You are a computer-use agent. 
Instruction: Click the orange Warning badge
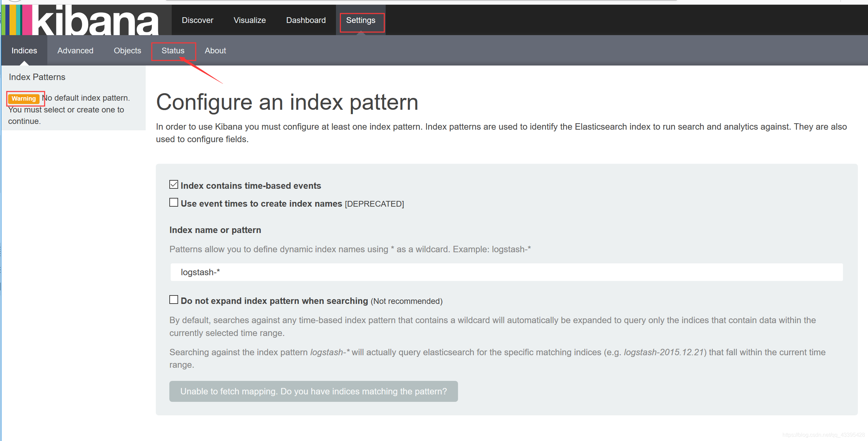click(24, 99)
